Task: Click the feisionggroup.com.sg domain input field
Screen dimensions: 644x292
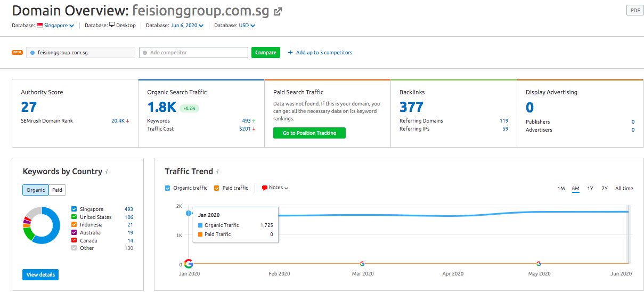Action: coord(80,53)
